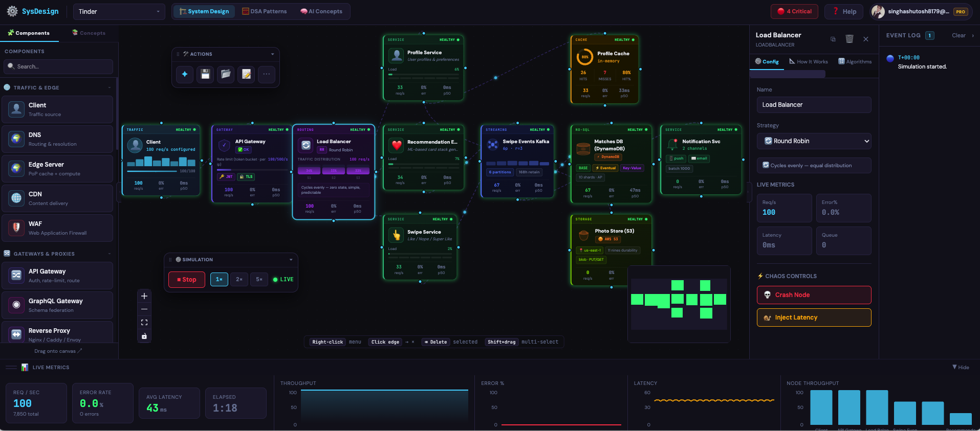Zoom out on the canvas with minus button

tap(144, 309)
